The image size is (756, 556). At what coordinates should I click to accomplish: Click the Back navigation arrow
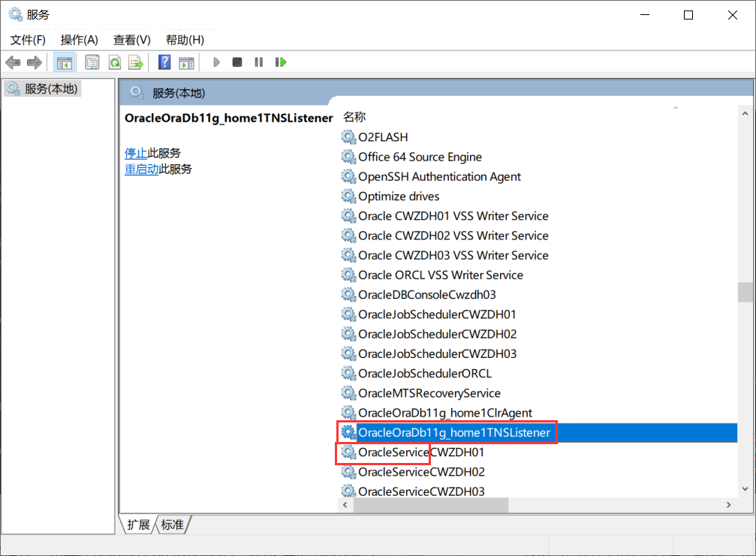point(13,62)
